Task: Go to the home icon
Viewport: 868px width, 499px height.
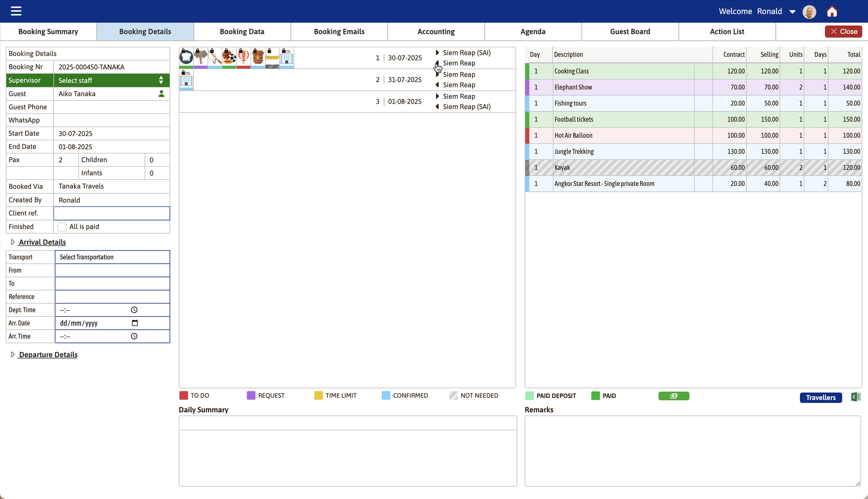Action: pyautogui.click(x=832, y=11)
